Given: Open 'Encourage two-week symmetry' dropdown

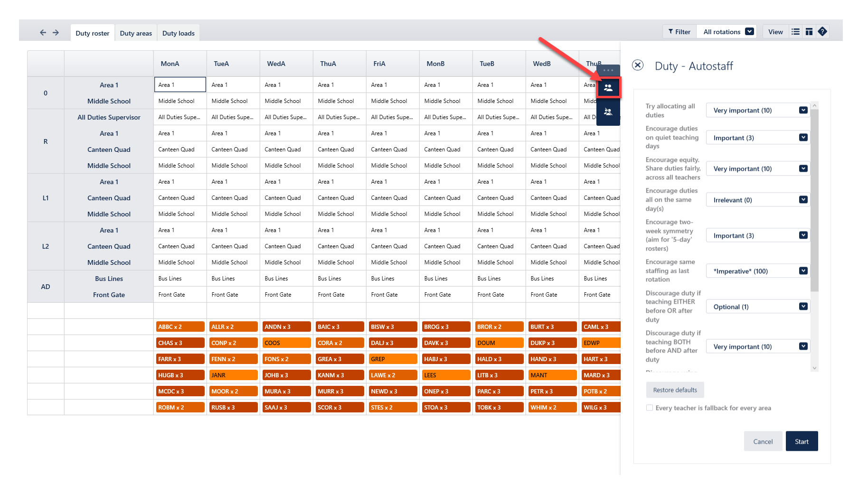Looking at the screenshot, I should pos(758,236).
